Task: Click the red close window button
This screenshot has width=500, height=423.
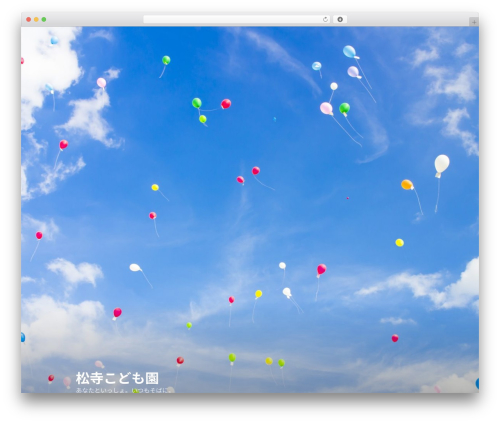Action: point(29,19)
